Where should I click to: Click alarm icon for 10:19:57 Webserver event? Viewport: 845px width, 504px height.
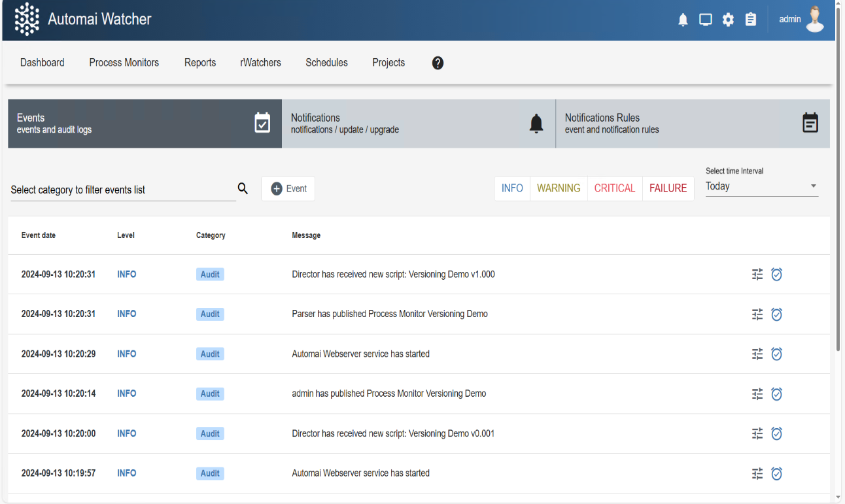776,473
